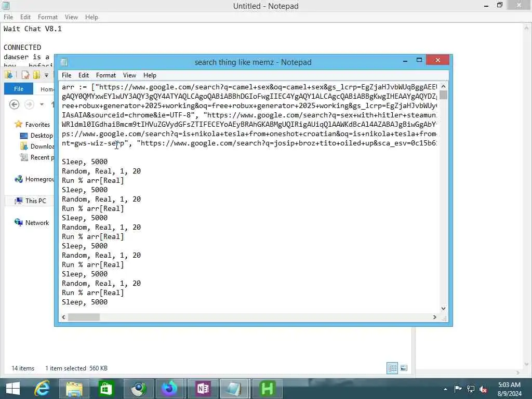
Task: Open File menu in Untitled Notepad window
Action: click(x=8, y=17)
